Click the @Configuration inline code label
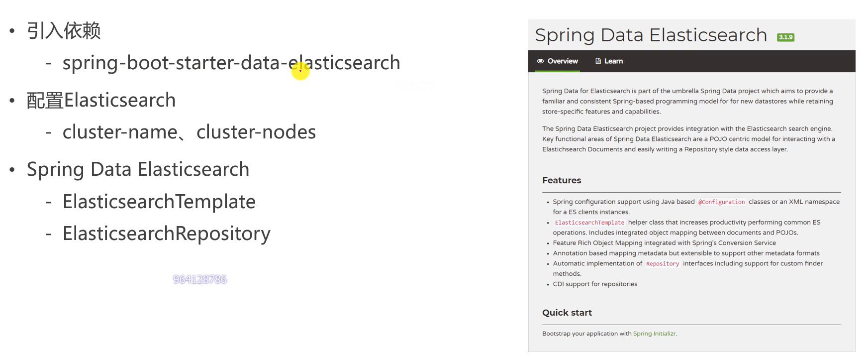 721,202
